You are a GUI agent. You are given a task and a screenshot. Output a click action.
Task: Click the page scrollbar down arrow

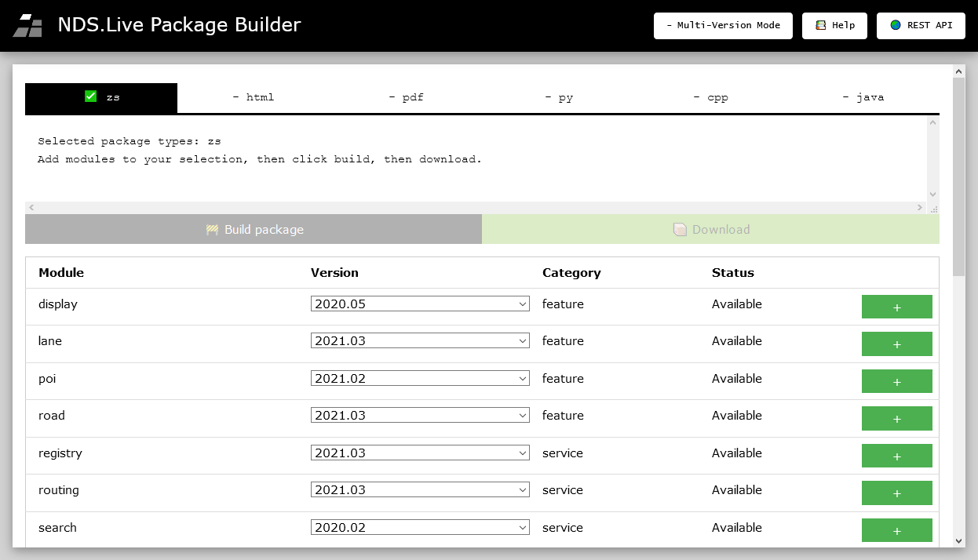click(959, 541)
